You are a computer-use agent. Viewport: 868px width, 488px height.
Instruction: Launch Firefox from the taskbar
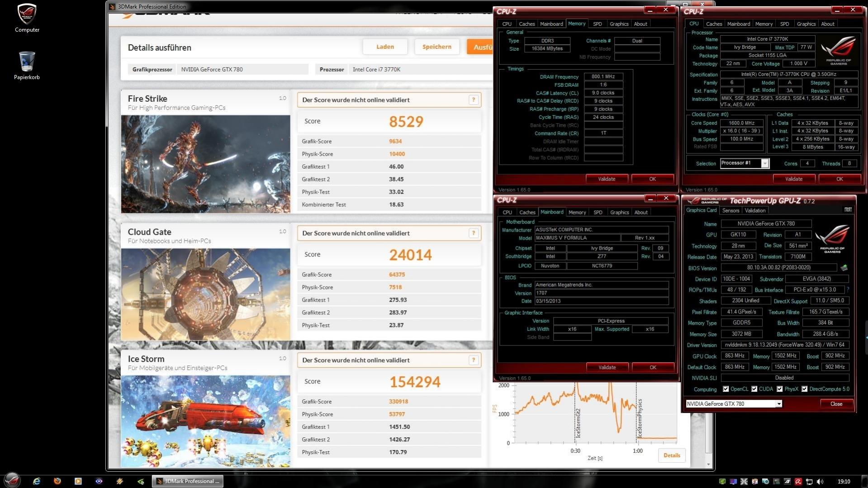click(x=57, y=481)
